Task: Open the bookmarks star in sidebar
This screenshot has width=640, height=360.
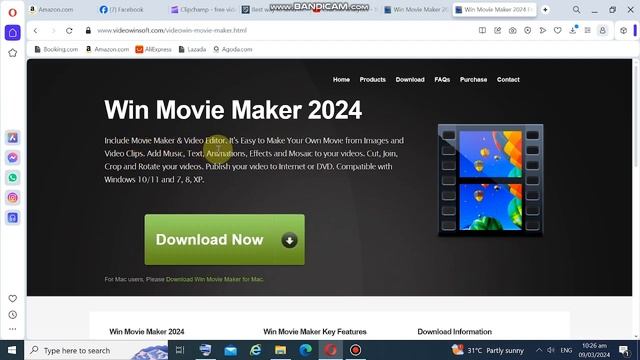Action: [13, 53]
